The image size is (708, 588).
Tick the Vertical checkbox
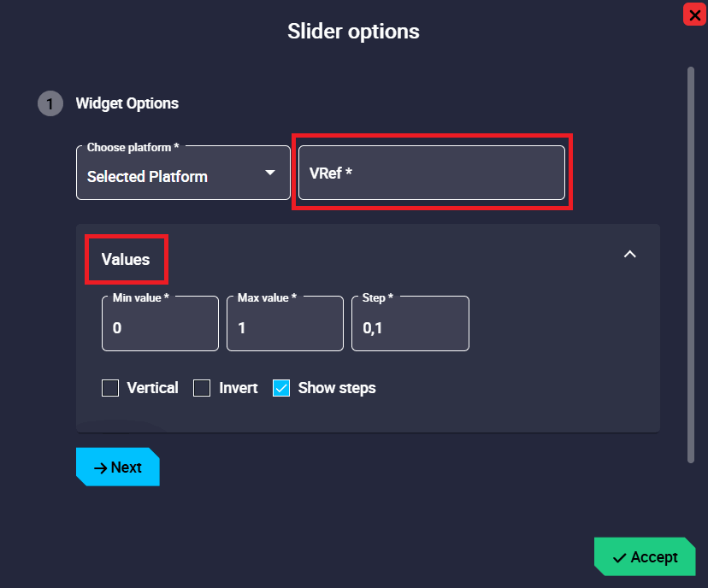pyautogui.click(x=110, y=388)
